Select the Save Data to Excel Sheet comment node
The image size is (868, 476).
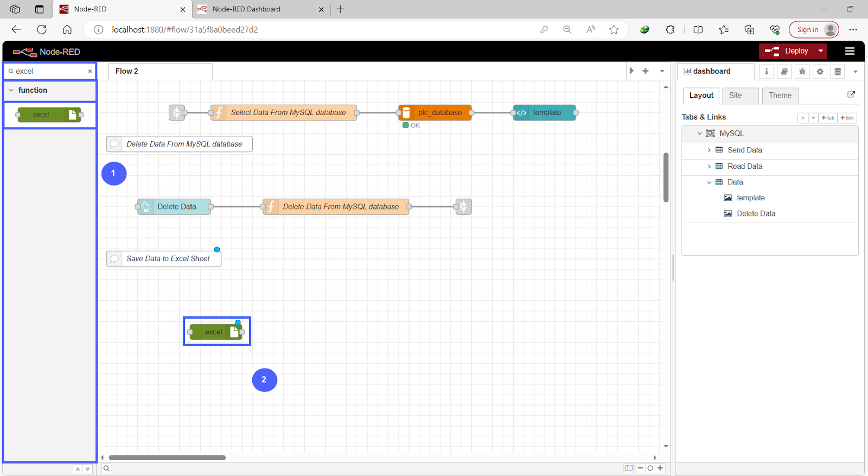coord(164,259)
